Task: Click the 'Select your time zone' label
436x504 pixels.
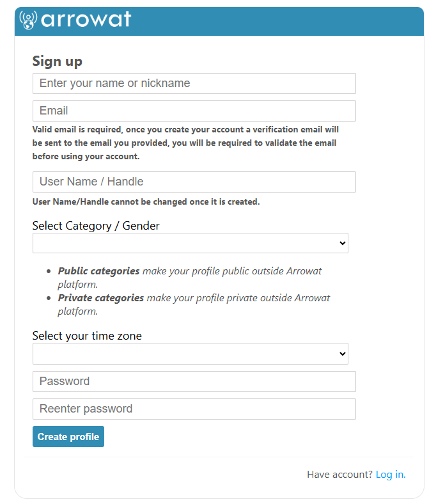Action: (x=87, y=336)
